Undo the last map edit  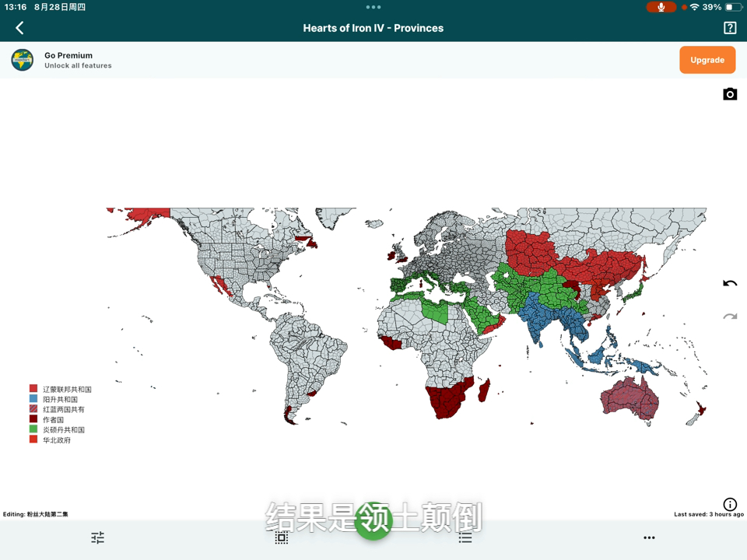pos(729,283)
